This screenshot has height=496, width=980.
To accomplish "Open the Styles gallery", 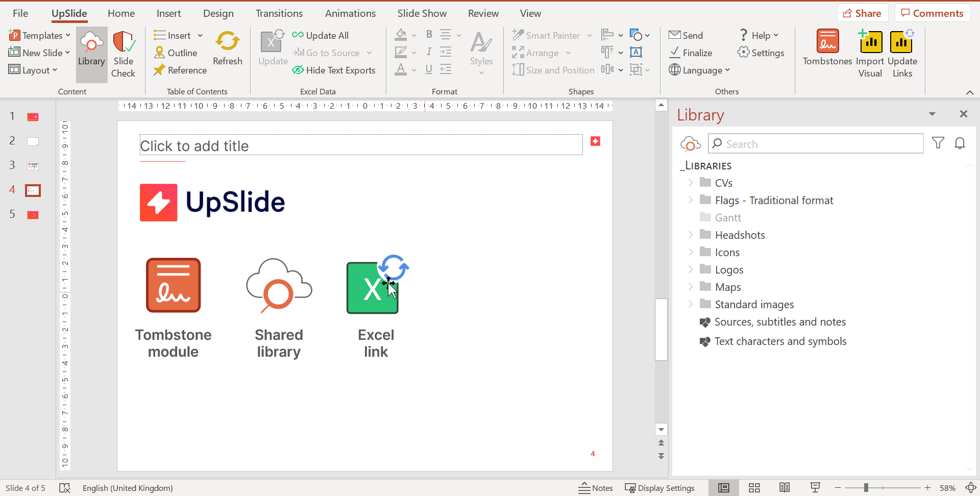I will 481,54.
